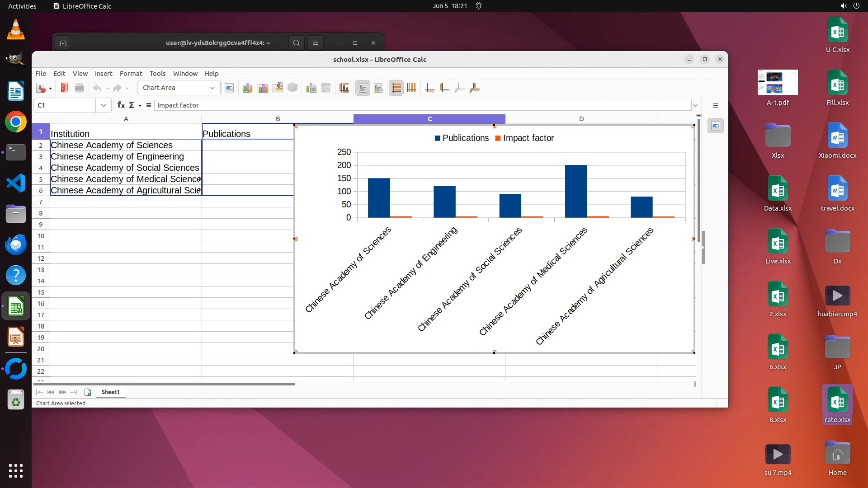868x488 pixels.
Task: Export chart directly as PDF
Action: pyautogui.click(x=65, y=88)
